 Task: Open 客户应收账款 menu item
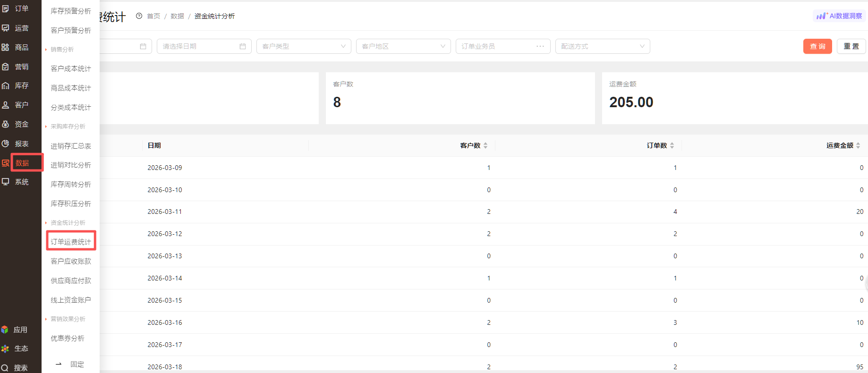(71, 261)
